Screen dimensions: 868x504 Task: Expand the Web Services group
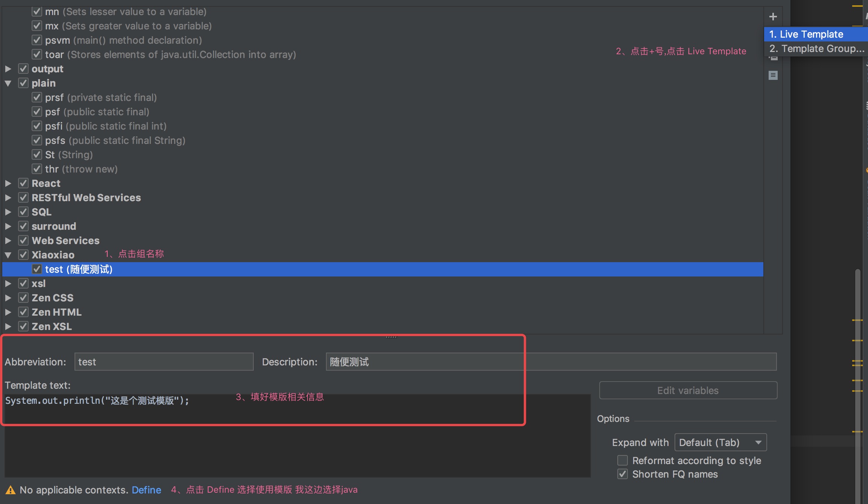click(8, 241)
